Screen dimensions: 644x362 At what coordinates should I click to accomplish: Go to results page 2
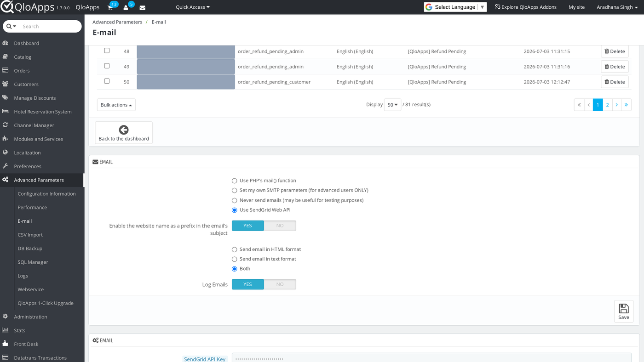coord(607,105)
